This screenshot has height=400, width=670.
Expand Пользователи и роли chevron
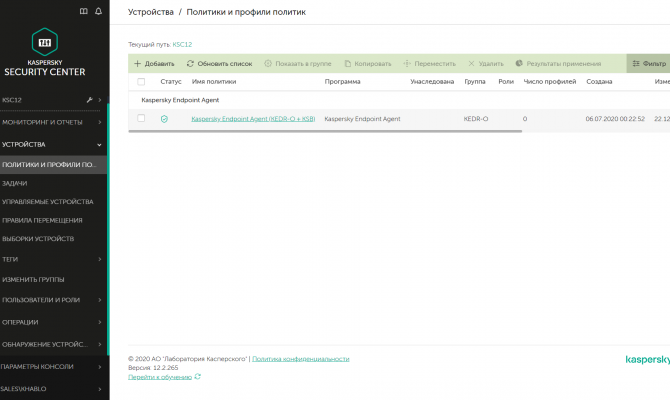(100, 300)
